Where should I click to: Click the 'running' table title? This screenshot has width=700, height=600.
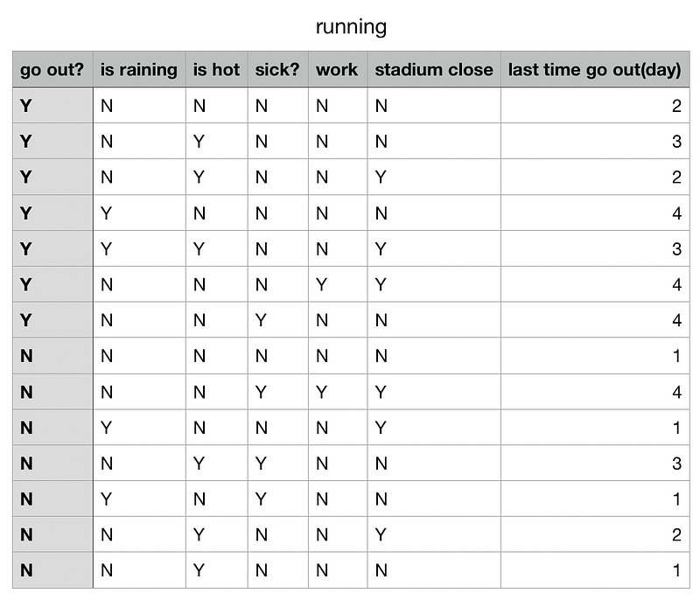coord(350,27)
